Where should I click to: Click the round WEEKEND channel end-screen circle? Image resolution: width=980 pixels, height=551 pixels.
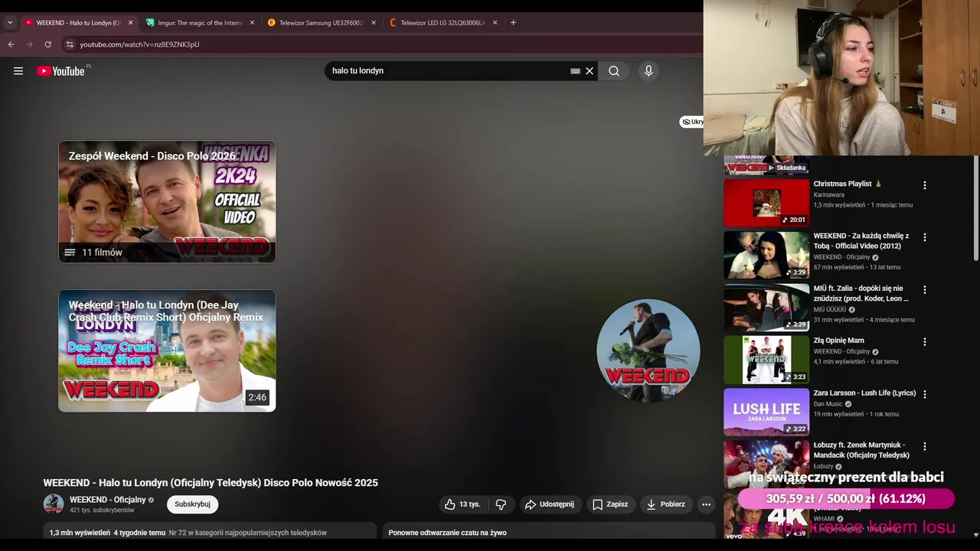click(648, 350)
